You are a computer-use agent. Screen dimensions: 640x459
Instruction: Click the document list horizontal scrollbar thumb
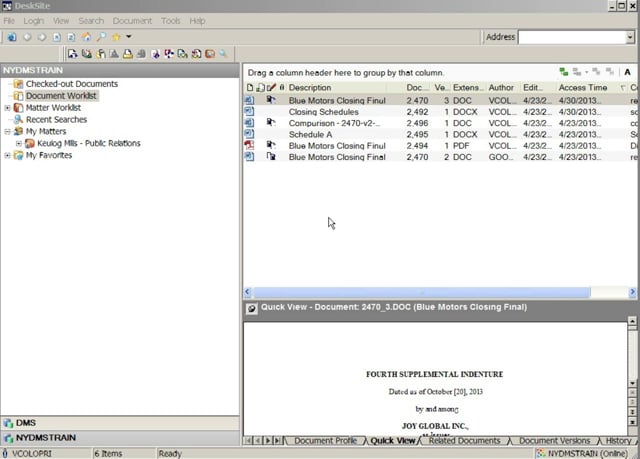click(x=422, y=292)
